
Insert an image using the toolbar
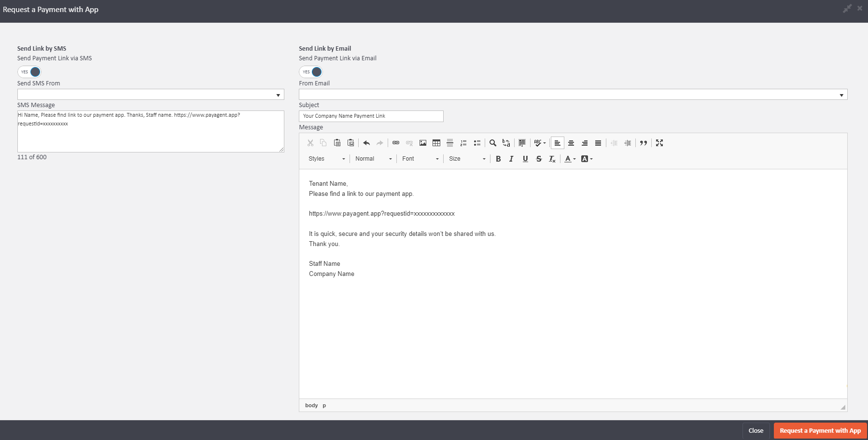423,143
